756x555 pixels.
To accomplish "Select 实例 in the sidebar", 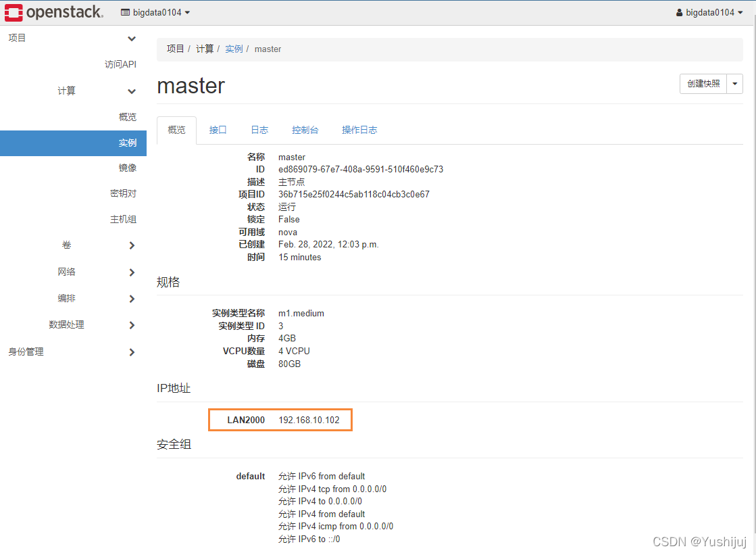I will 73,143.
